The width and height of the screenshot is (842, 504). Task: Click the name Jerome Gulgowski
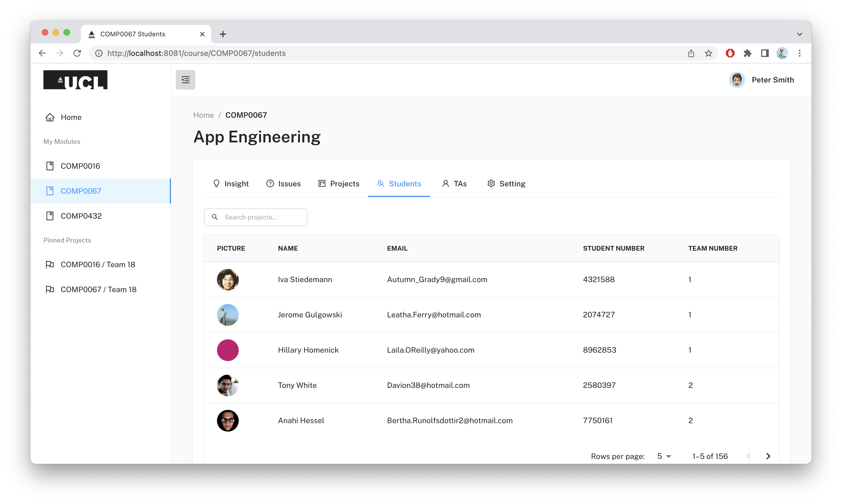click(x=310, y=315)
